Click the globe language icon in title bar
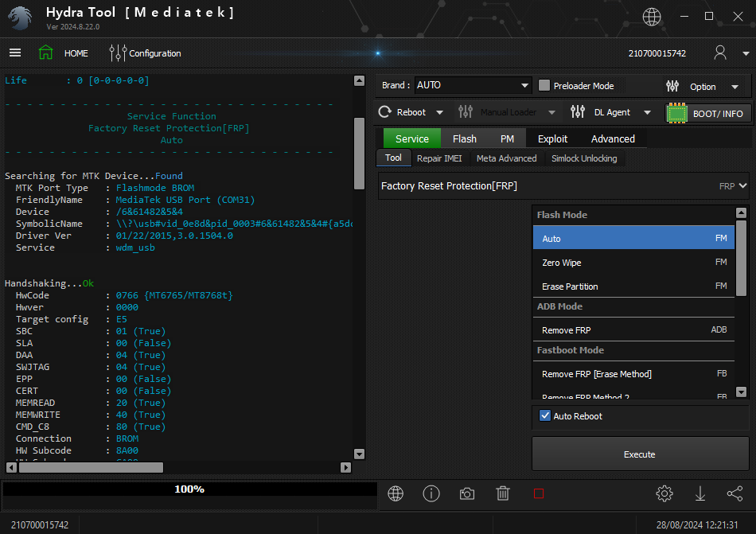The height and width of the screenshot is (534, 756). click(652, 17)
